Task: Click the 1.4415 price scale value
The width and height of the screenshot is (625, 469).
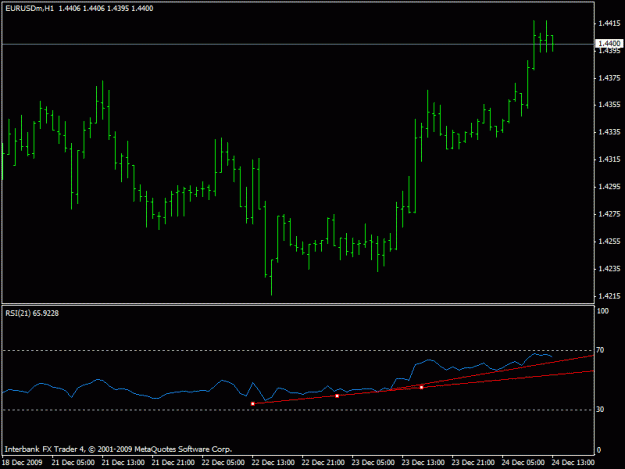Action: 609,24
